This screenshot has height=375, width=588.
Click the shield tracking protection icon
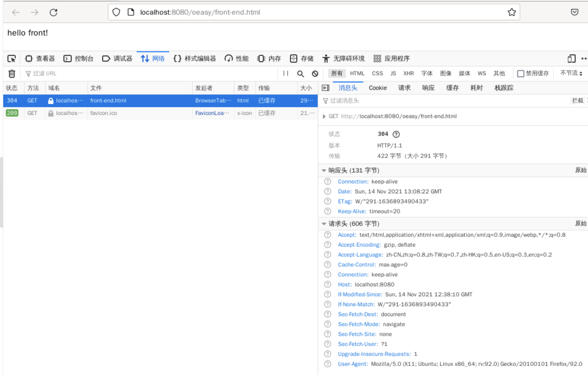[116, 12]
